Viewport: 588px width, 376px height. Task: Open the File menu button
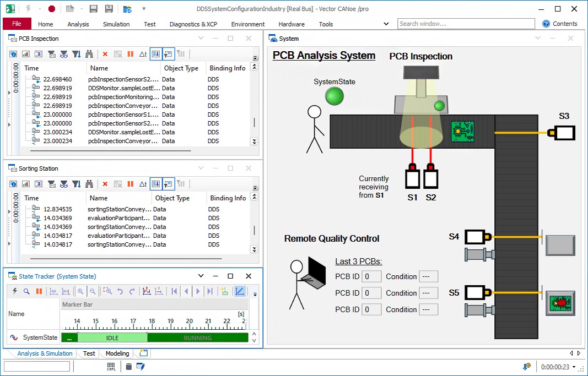pyautogui.click(x=17, y=24)
